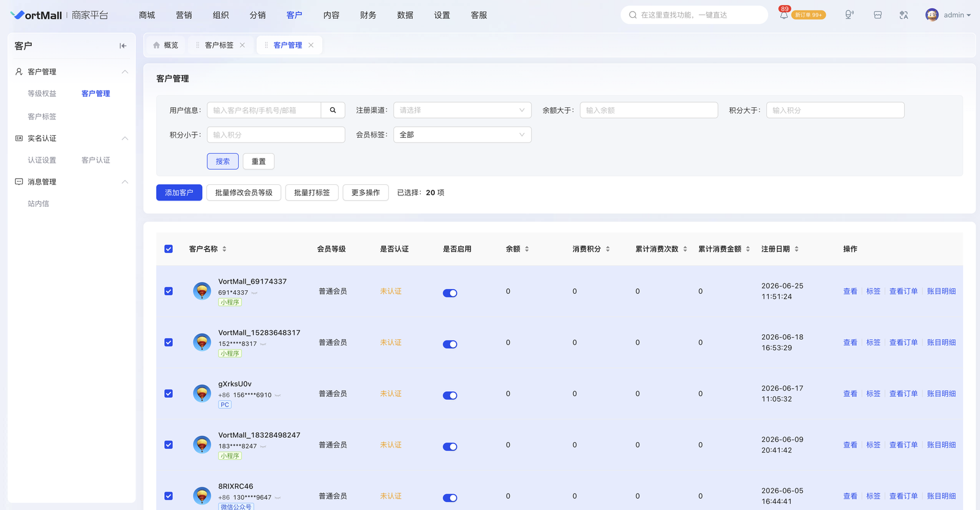The image size is (980, 510).
Task: Click the user info search magnifier icon
Action: point(333,110)
